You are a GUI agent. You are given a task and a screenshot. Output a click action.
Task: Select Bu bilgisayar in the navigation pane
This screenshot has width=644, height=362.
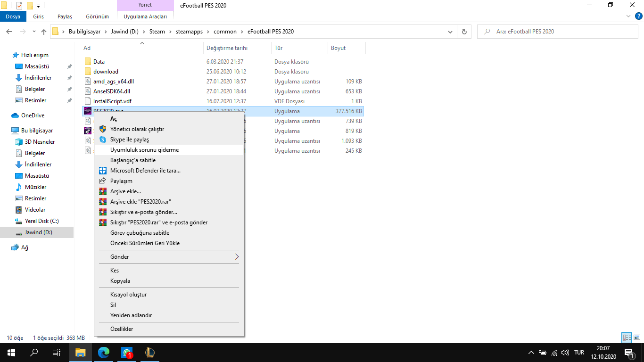(37, 131)
